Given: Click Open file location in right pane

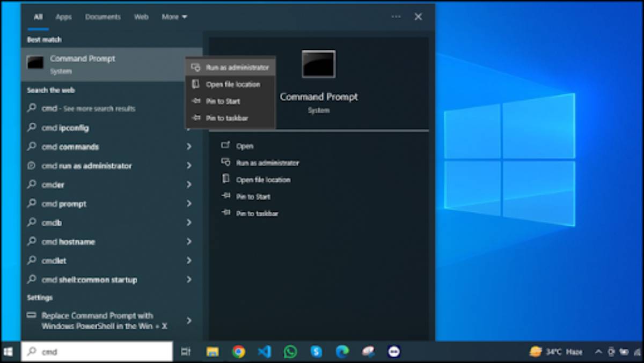Looking at the screenshot, I should tap(256, 180).
